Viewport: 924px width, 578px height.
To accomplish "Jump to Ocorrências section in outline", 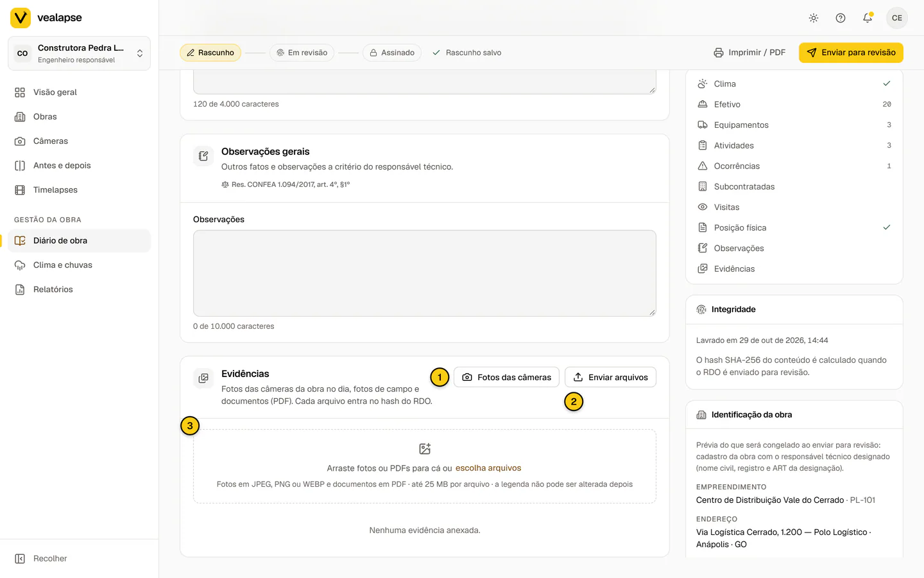I will (x=794, y=166).
